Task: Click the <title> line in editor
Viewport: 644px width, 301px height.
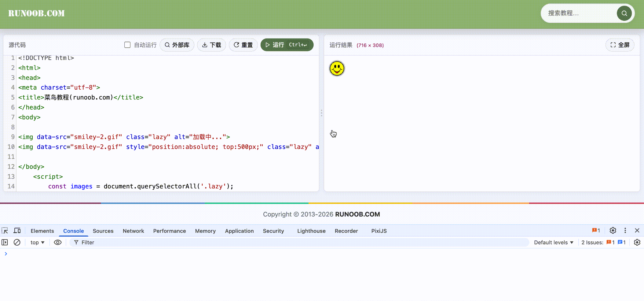Action: (81, 97)
